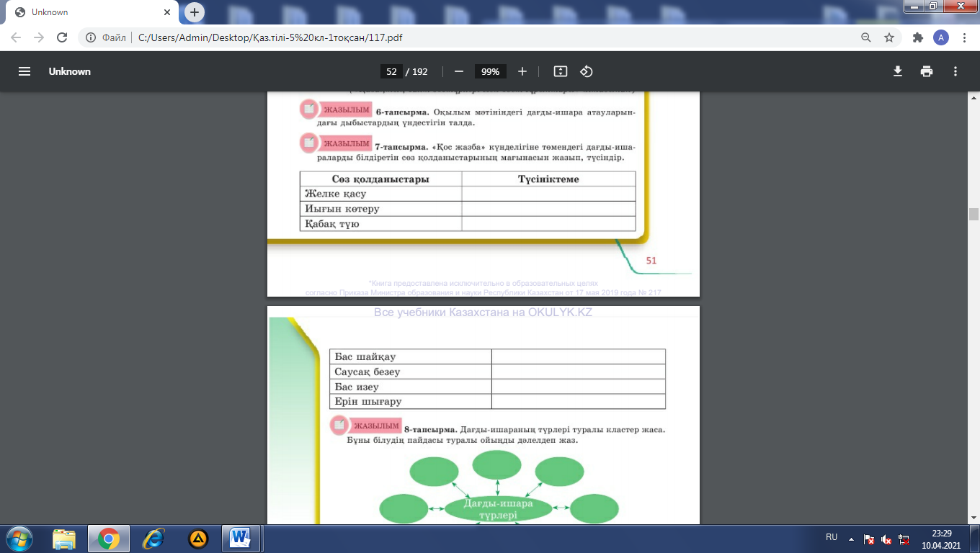The height and width of the screenshot is (553, 980).
Task: Click the 'Бас шайқау' table cell
Action: [411, 356]
